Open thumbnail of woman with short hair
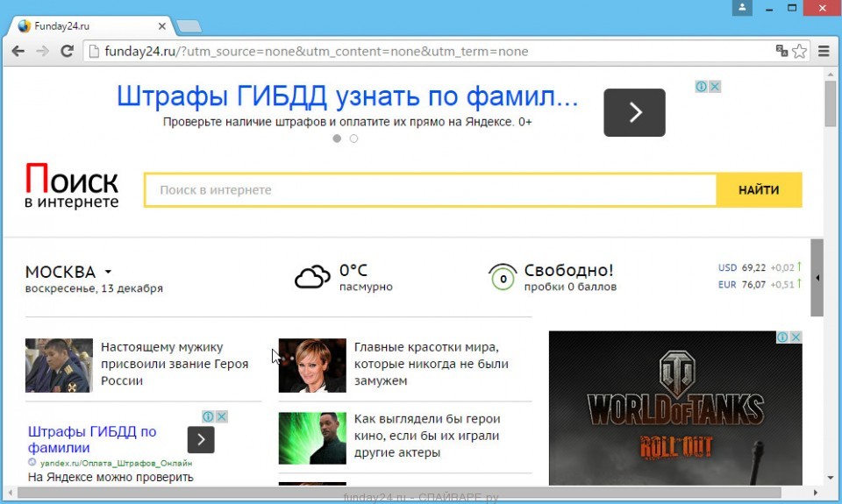Image resolution: width=842 pixels, height=504 pixels. coord(312,365)
